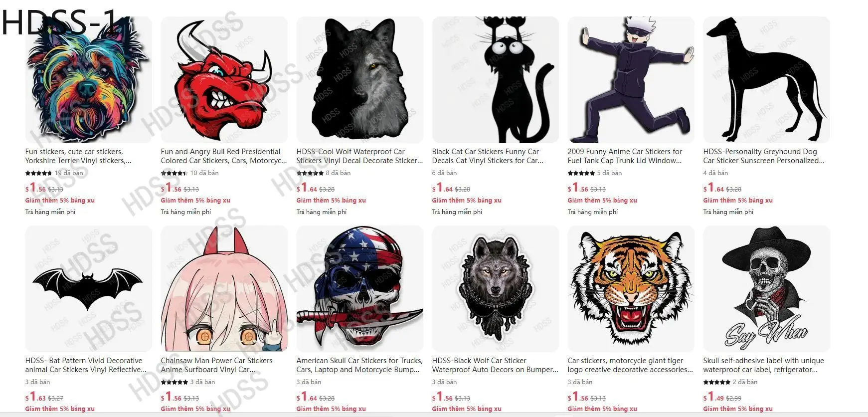Select the gray wolf head sticker thumbnail
868x417 pixels.
[x=360, y=80]
